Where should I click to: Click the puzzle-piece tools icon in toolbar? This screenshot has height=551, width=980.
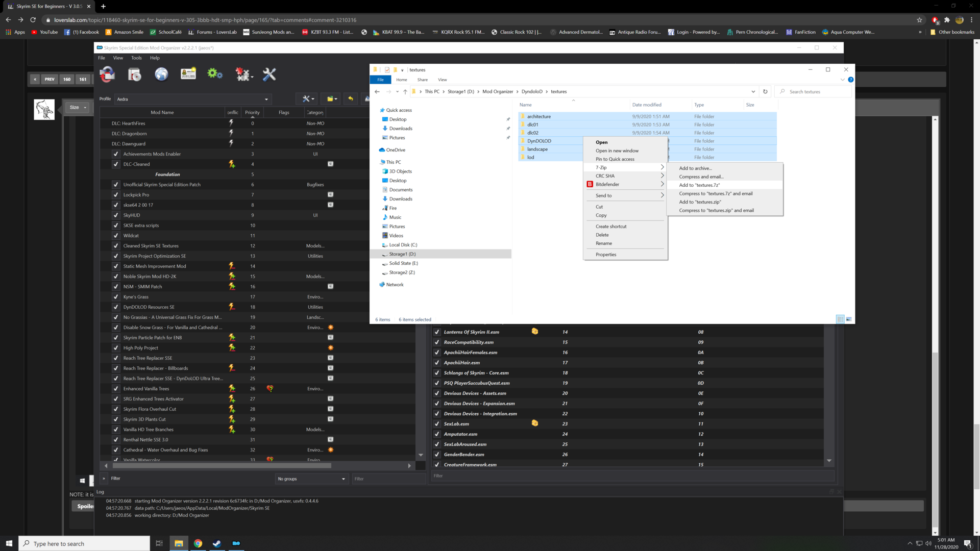coord(244,74)
